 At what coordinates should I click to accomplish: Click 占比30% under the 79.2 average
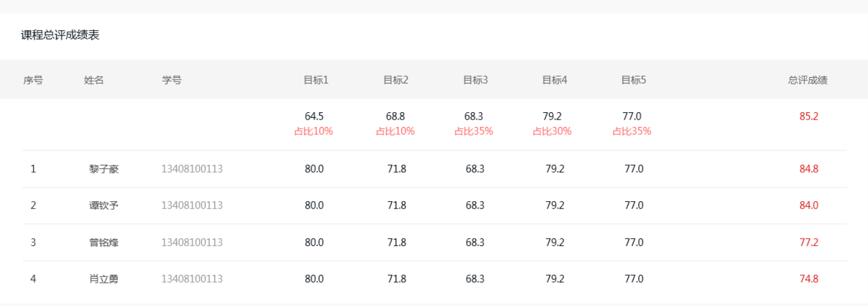pos(552,131)
